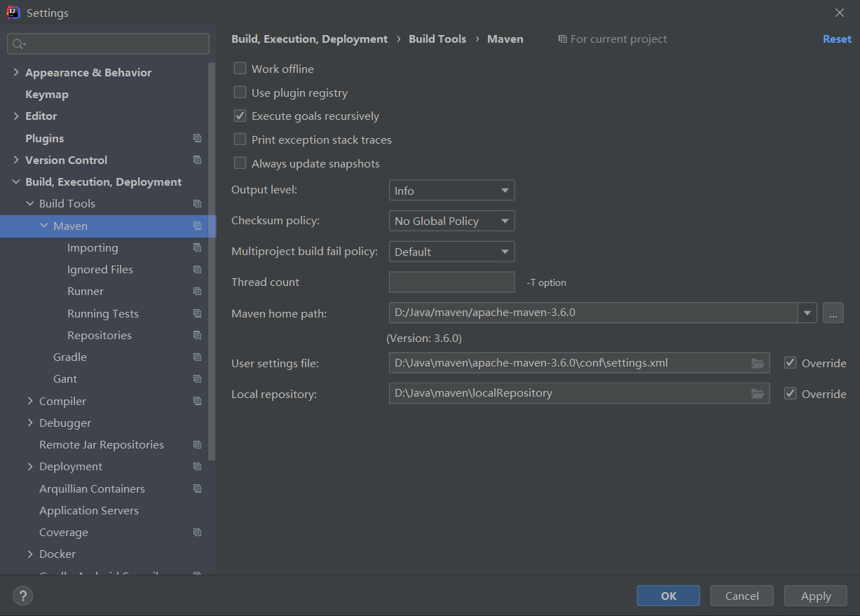Click the project-scope icon beside Repositories
Viewport: 860px width, 616px height.
click(198, 335)
